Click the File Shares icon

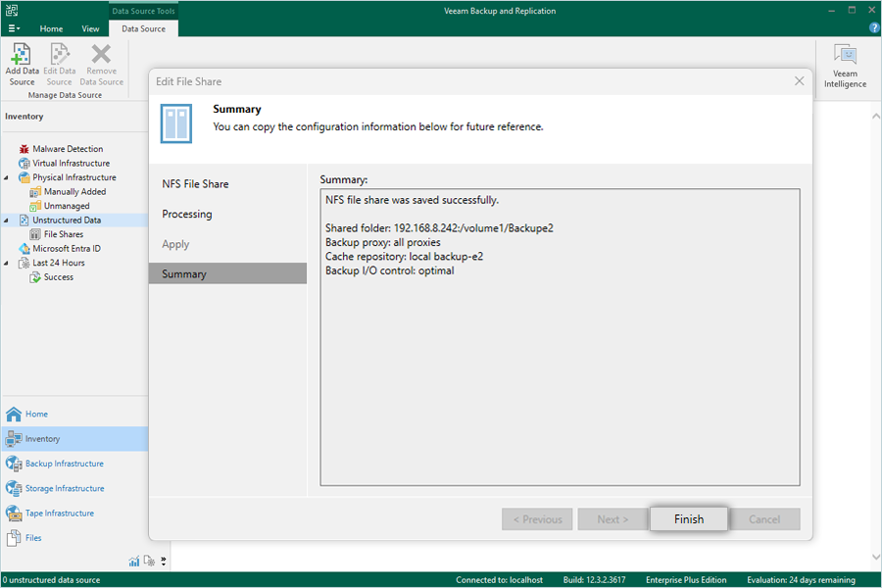coord(35,234)
